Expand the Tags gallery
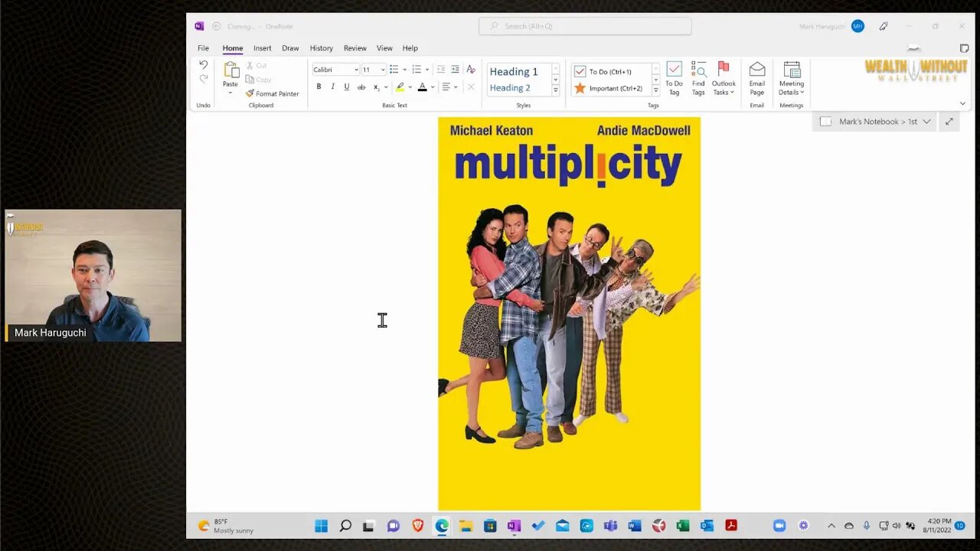The image size is (980, 551). pyautogui.click(x=655, y=91)
